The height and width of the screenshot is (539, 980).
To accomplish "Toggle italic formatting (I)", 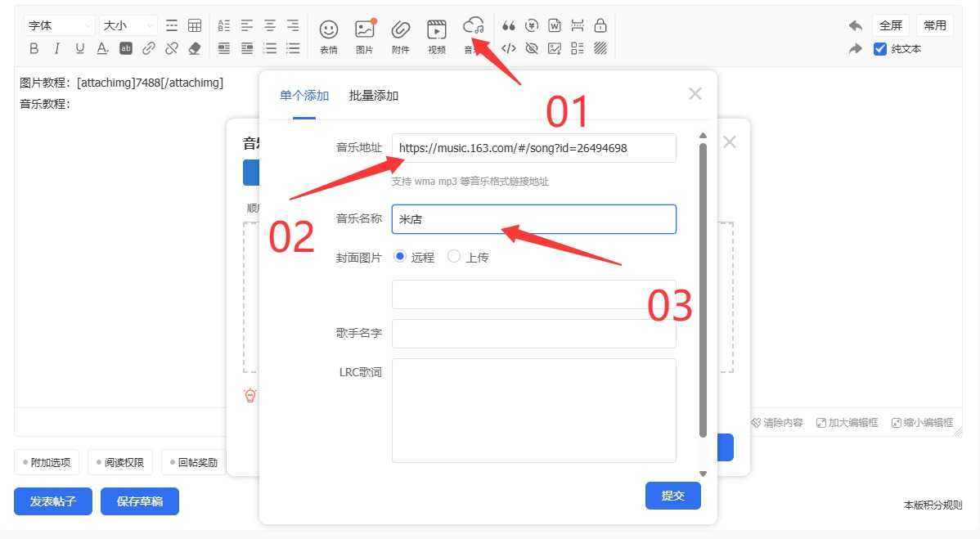I will 57,49.
